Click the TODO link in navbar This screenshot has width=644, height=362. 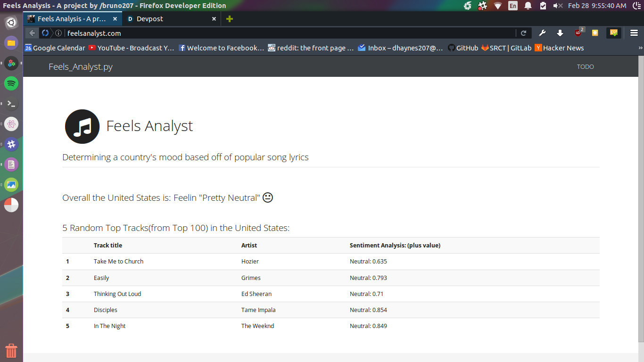tap(586, 67)
